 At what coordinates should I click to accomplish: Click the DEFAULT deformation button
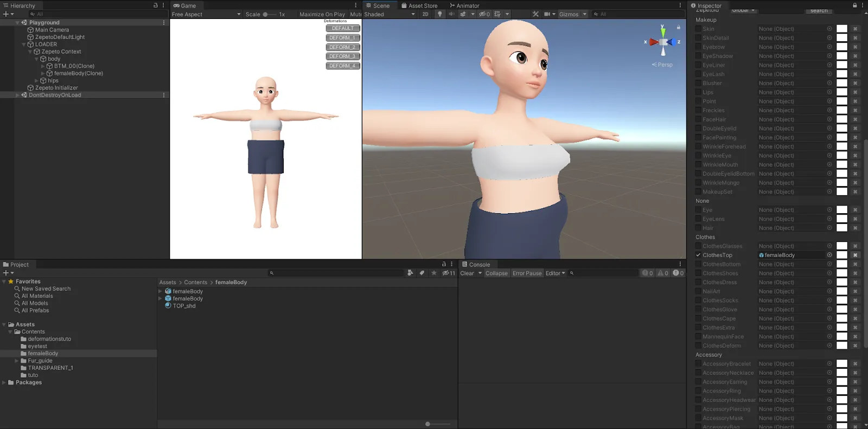[343, 28]
